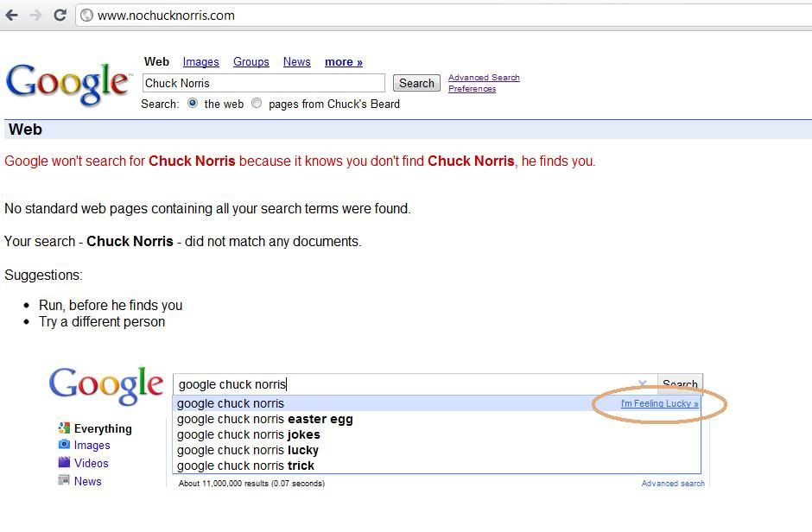Click the lower Search button
This screenshot has width=812, height=532.
(x=680, y=384)
